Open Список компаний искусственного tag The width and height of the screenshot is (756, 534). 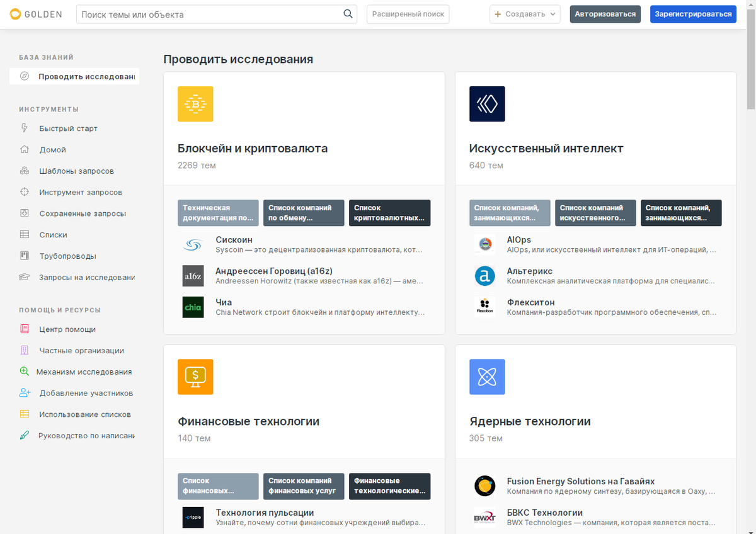(x=595, y=213)
